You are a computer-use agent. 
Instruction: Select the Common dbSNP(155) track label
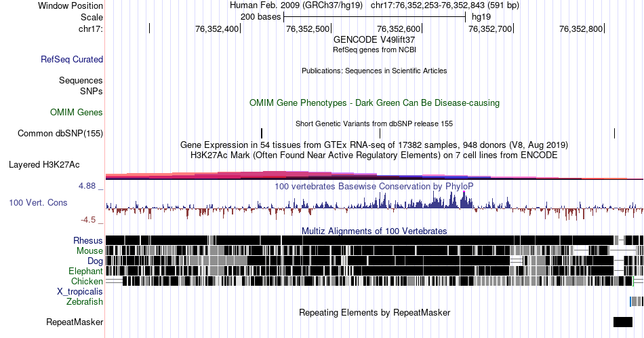[x=60, y=133]
